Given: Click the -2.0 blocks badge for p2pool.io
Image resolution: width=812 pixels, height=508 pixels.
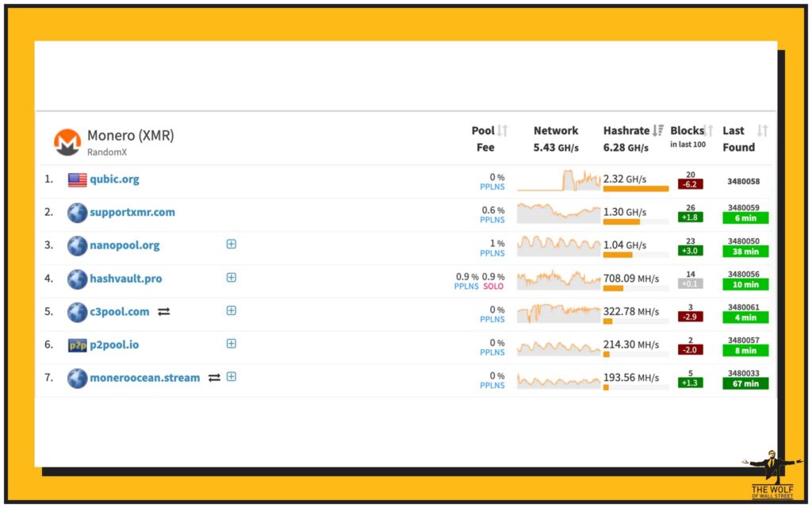Looking at the screenshot, I should (x=691, y=350).
